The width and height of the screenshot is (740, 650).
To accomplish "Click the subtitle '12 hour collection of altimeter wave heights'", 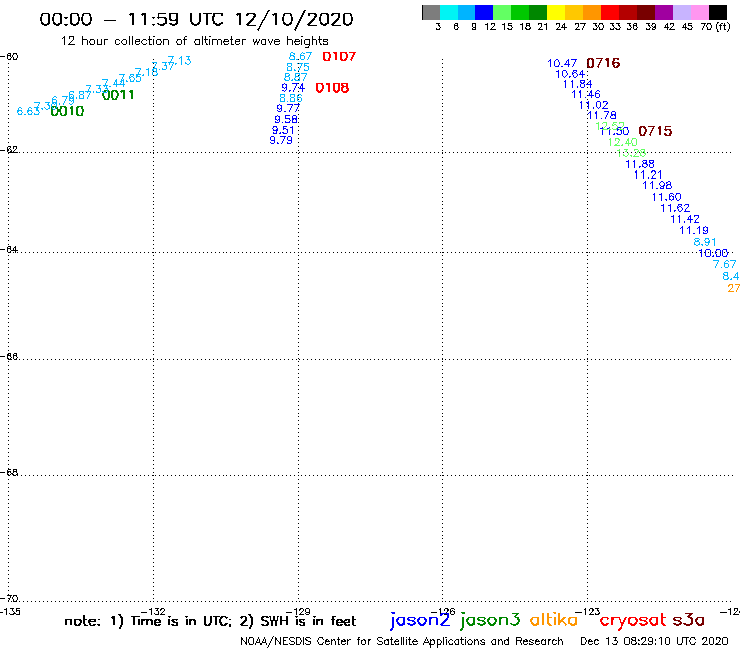I will coord(194,42).
